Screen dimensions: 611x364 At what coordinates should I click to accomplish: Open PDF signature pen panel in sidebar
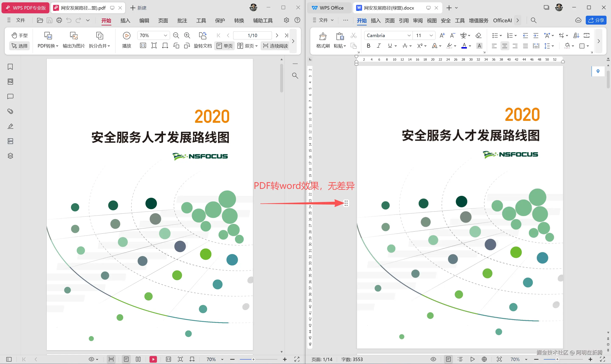click(x=10, y=126)
